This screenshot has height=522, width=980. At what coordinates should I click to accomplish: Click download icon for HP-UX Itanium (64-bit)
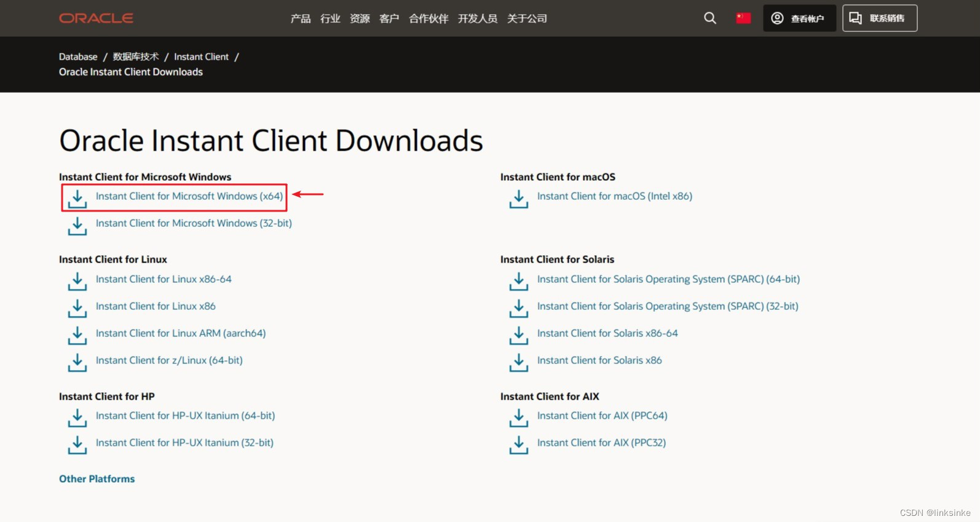(x=77, y=418)
